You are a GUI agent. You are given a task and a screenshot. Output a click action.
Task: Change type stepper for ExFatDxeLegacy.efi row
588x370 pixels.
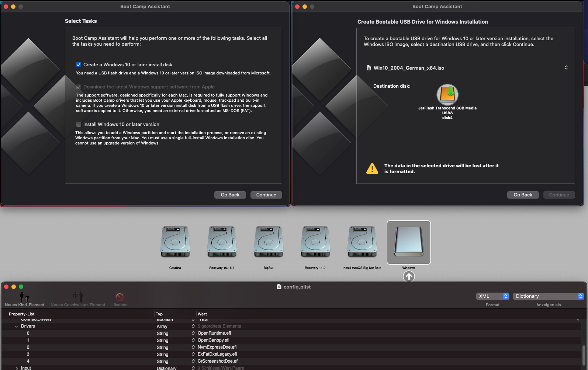pyautogui.click(x=193, y=354)
